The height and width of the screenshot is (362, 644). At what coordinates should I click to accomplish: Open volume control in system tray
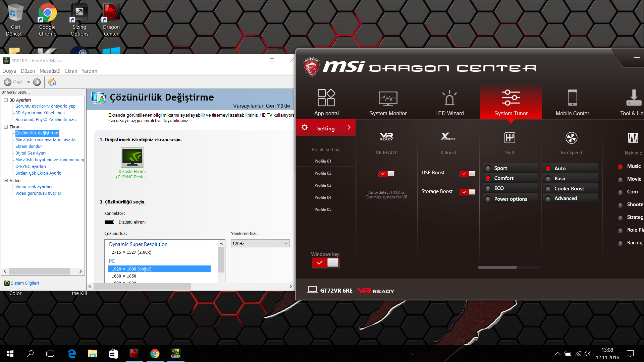[x=587, y=354]
